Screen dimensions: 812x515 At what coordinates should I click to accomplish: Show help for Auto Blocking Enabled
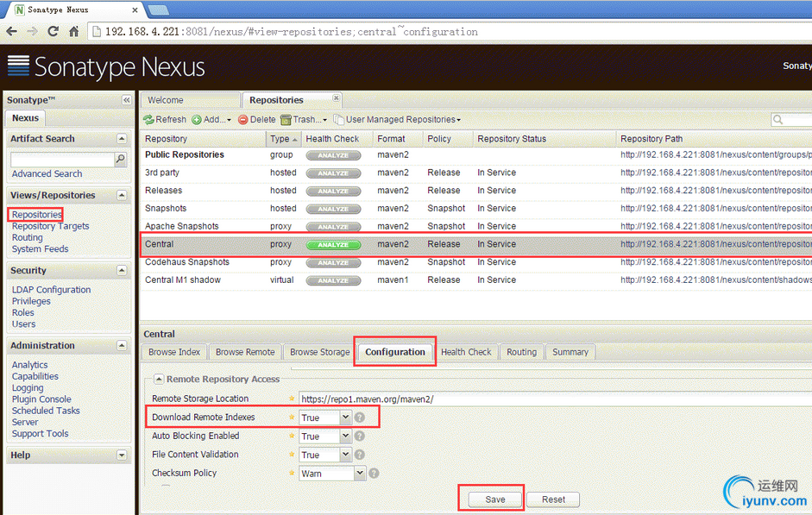(x=359, y=436)
